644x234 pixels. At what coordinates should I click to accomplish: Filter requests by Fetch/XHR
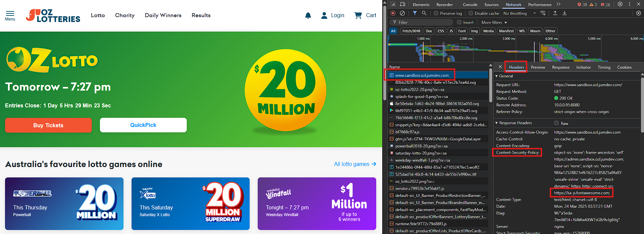coord(411,31)
